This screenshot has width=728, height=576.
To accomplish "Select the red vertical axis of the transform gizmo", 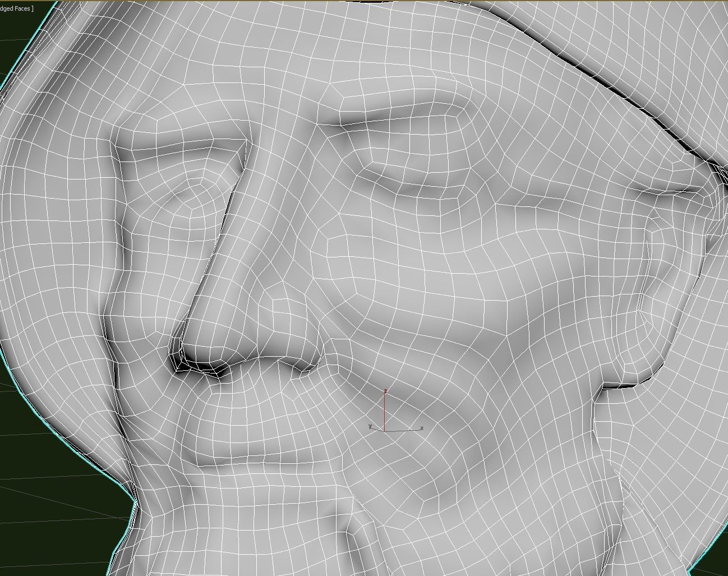I will tap(384, 410).
